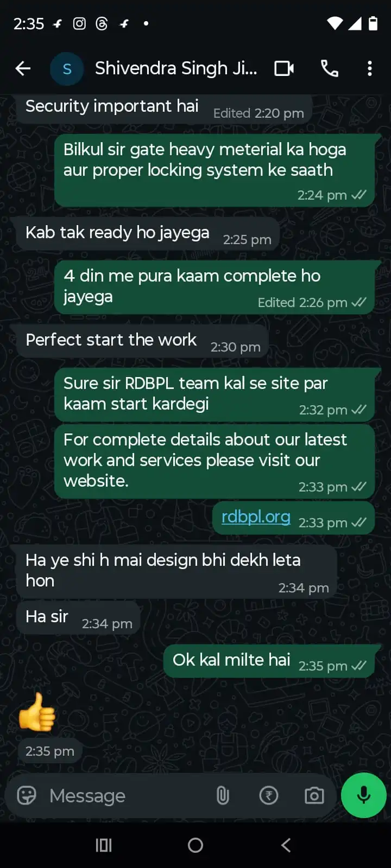Image resolution: width=391 pixels, height=868 pixels.
Task: Tap the thumbs up emoji message
Action: click(x=37, y=712)
